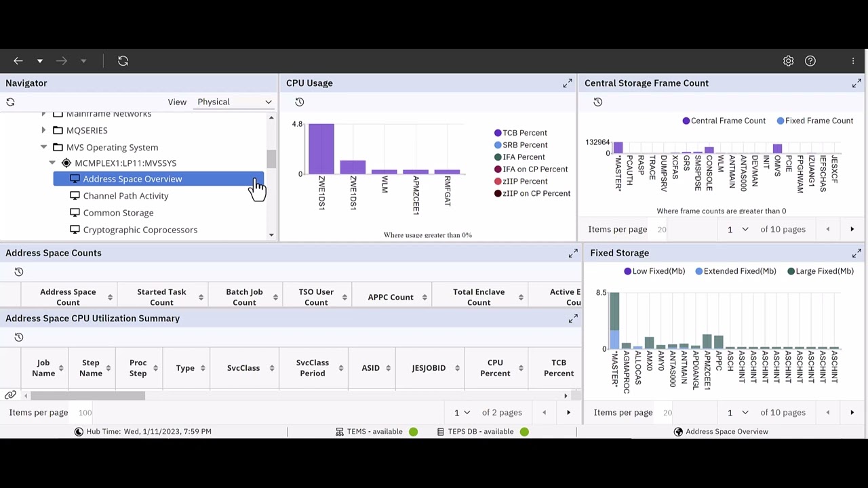868x488 pixels.
Task: Open back history dropdown arrow
Action: pos(40,61)
